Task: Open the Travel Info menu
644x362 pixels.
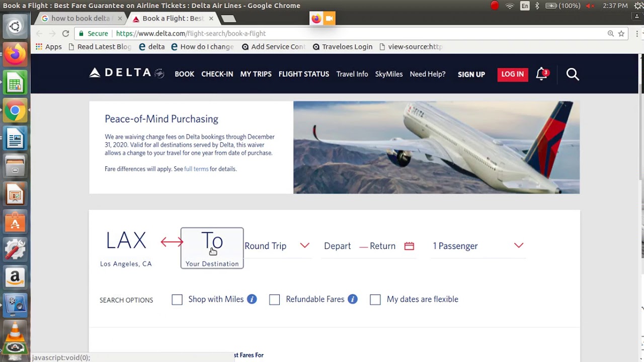Action: (352, 74)
